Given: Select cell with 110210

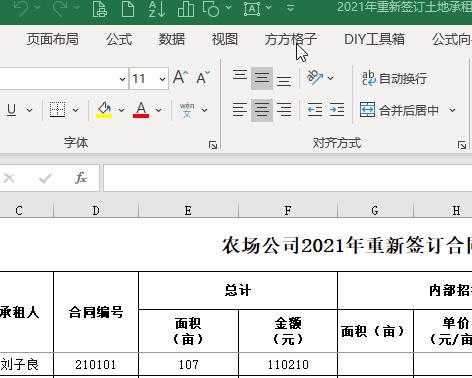Looking at the screenshot, I should 288,364.
